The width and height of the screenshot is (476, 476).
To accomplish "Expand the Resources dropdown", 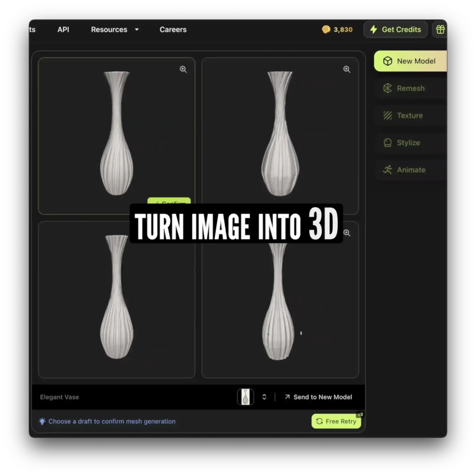I will [115, 30].
